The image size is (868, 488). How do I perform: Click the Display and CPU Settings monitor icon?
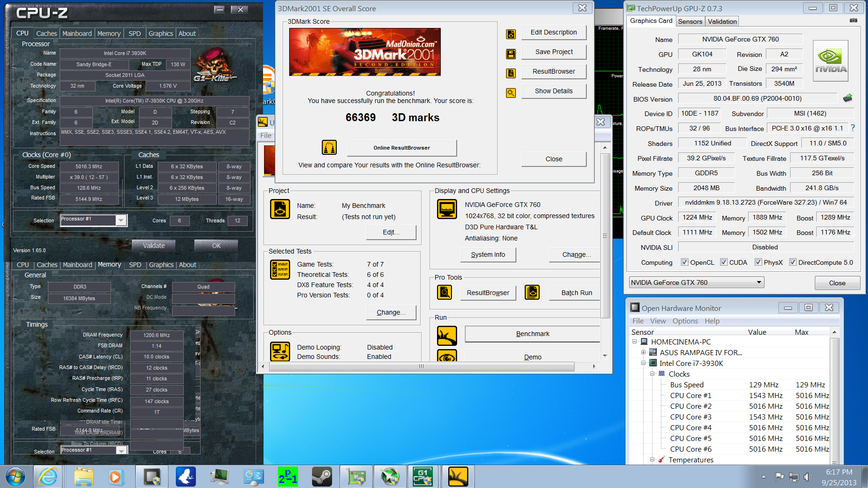point(447,209)
